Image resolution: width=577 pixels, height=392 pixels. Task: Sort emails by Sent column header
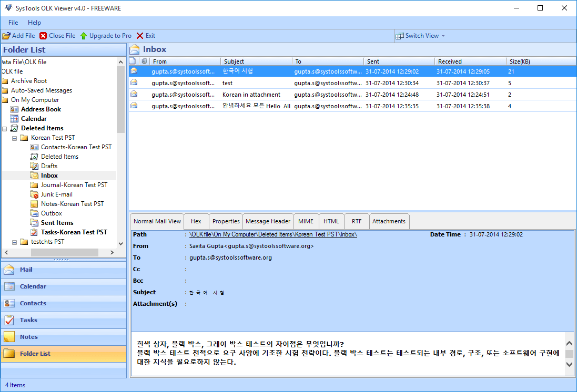click(x=399, y=61)
